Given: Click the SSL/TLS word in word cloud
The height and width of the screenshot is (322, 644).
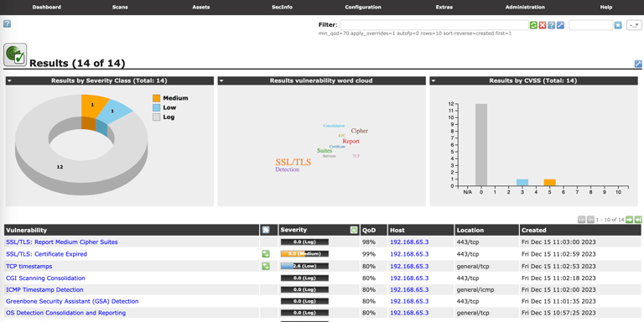Looking at the screenshot, I should [x=293, y=162].
